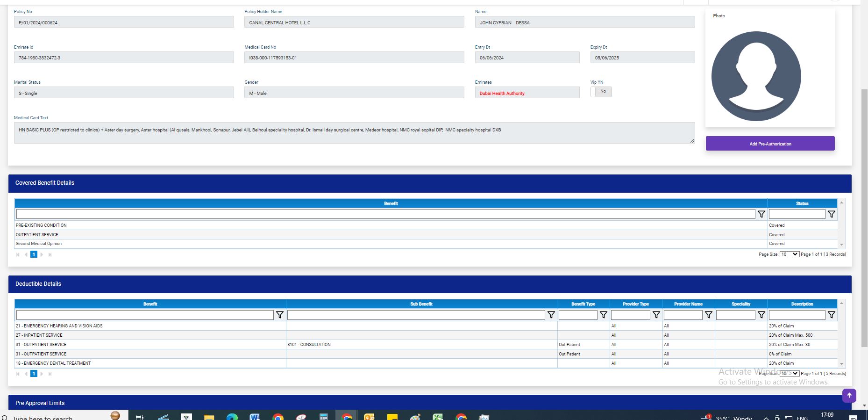Click the Provider Name column filter icon
Image resolution: width=868 pixels, height=420 pixels.
point(708,315)
